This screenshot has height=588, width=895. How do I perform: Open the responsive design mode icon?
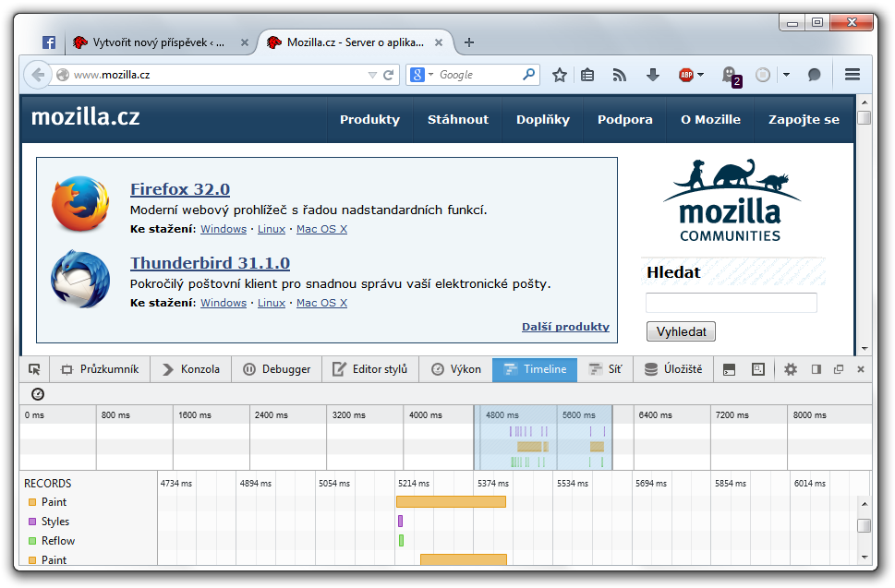coord(758,369)
